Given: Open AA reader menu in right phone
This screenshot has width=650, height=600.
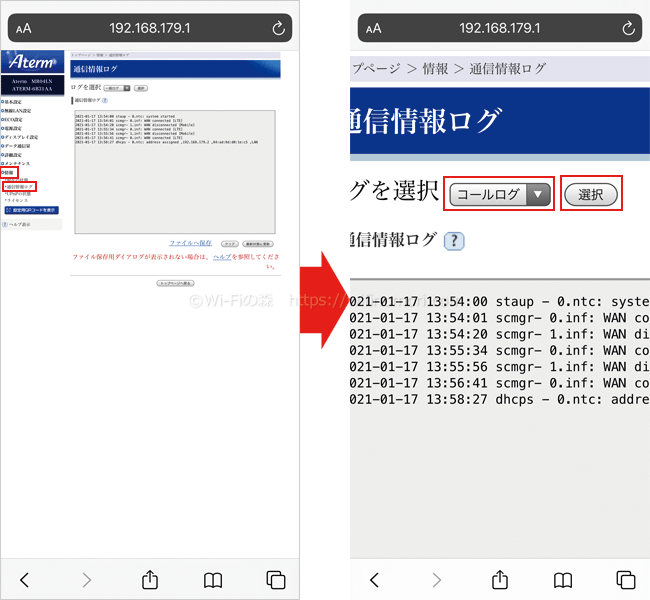Looking at the screenshot, I should point(374,29).
